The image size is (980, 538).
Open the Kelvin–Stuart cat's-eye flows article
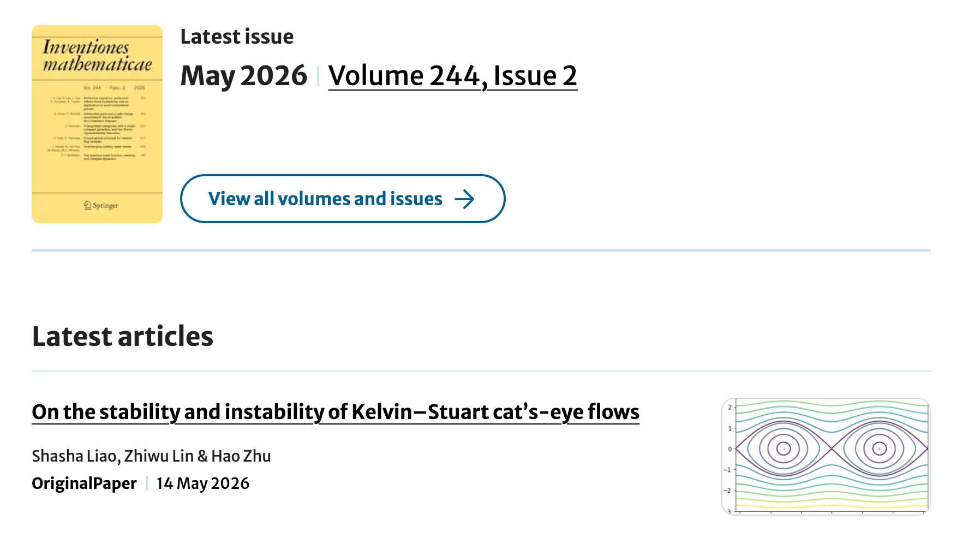336,412
